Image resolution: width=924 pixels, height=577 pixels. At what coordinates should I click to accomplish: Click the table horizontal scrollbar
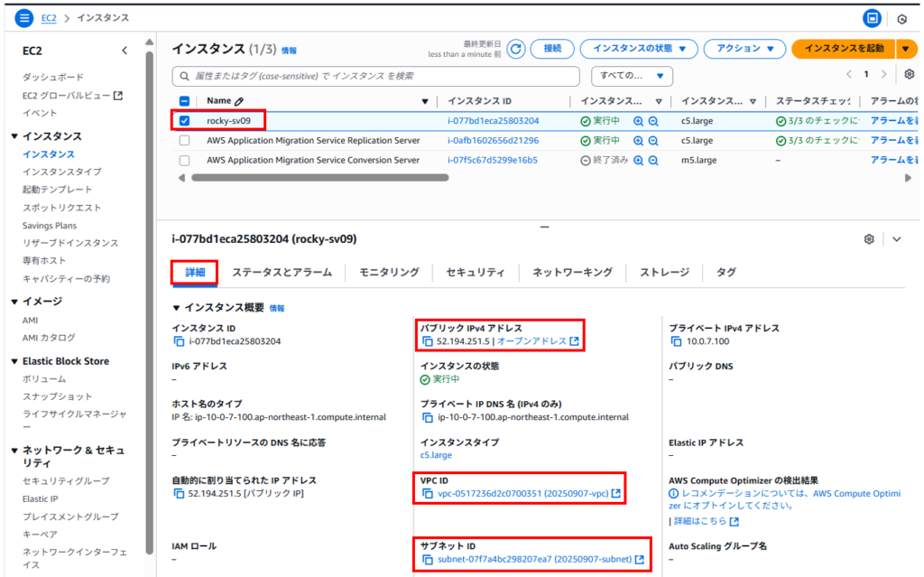(x=320, y=178)
